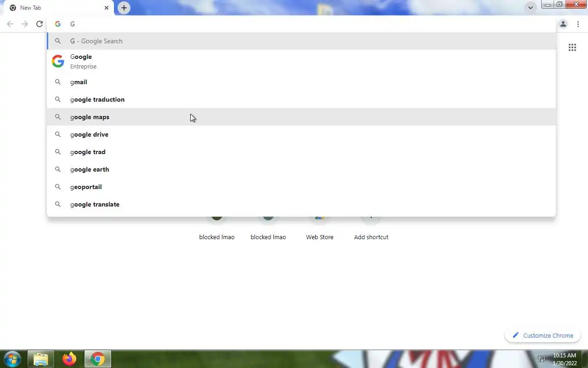Click the Customize Chrome button
Image resolution: width=588 pixels, height=368 pixels.
pos(543,335)
